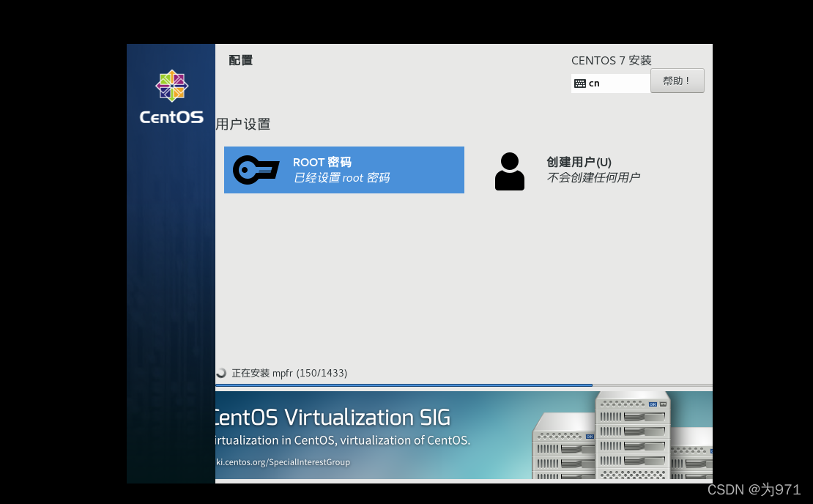Click the installation progress bar
Screen dimensions: 813x504
[464, 385]
